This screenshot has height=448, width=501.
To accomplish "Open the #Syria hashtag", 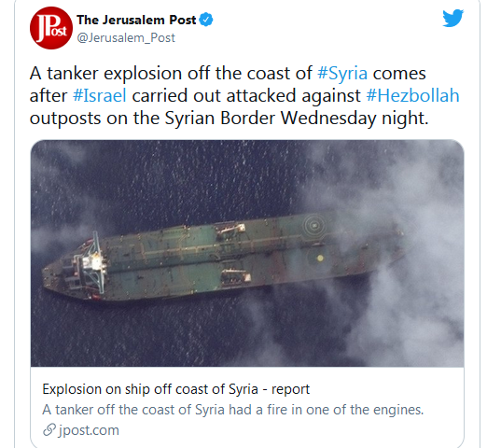I will [342, 73].
